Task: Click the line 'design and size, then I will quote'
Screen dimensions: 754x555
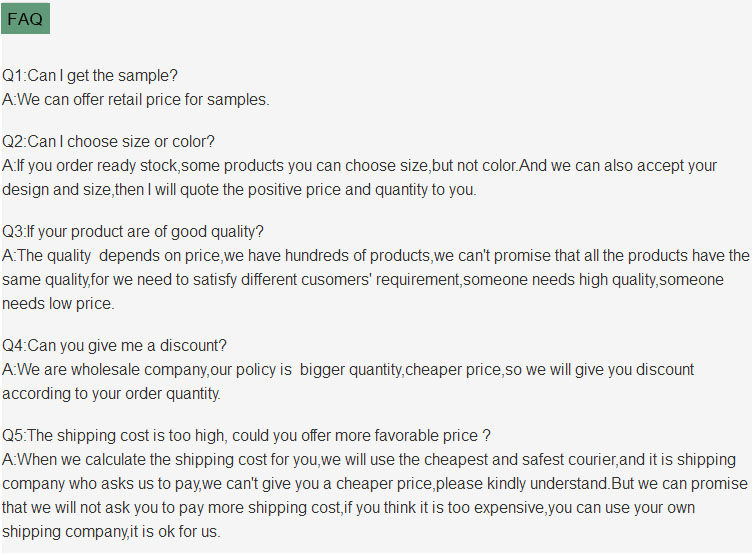Action: 239,189
